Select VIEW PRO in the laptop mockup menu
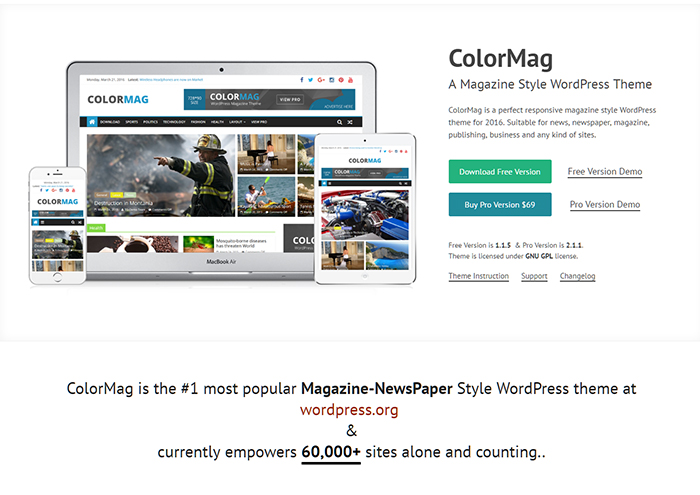 (259, 122)
